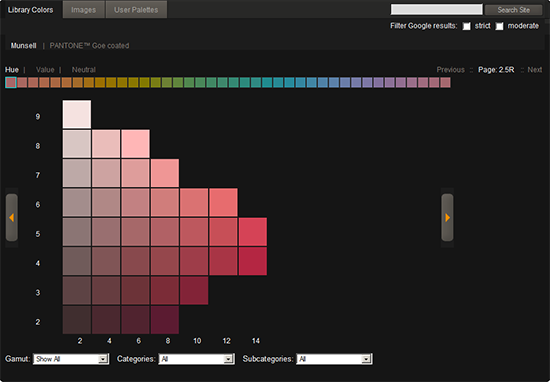Pick the value 5 chroma 2 swatch
Screen dimensions: 550x382
click(77, 232)
